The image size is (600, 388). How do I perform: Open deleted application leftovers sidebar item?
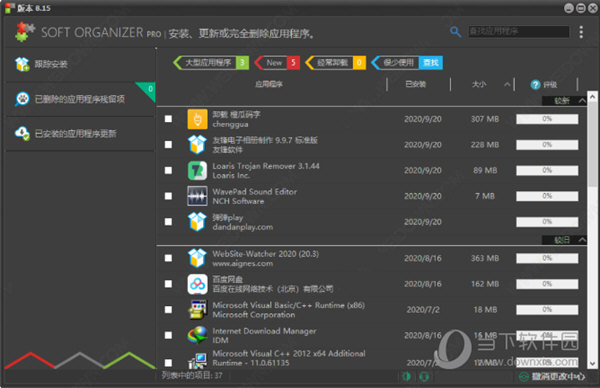(x=80, y=99)
